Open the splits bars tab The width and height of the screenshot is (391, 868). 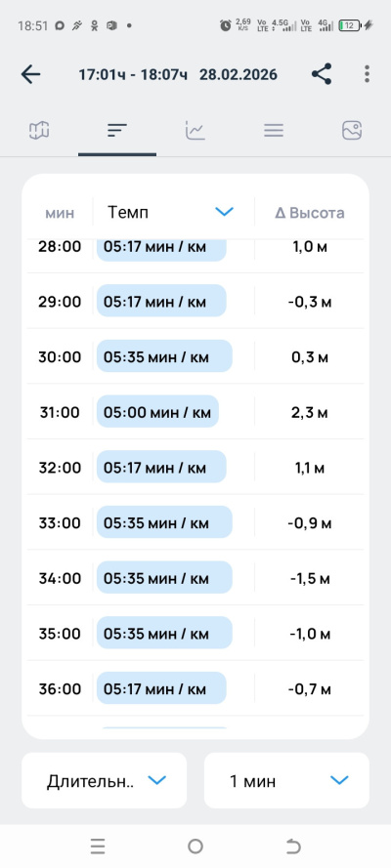[x=117, y=131]
